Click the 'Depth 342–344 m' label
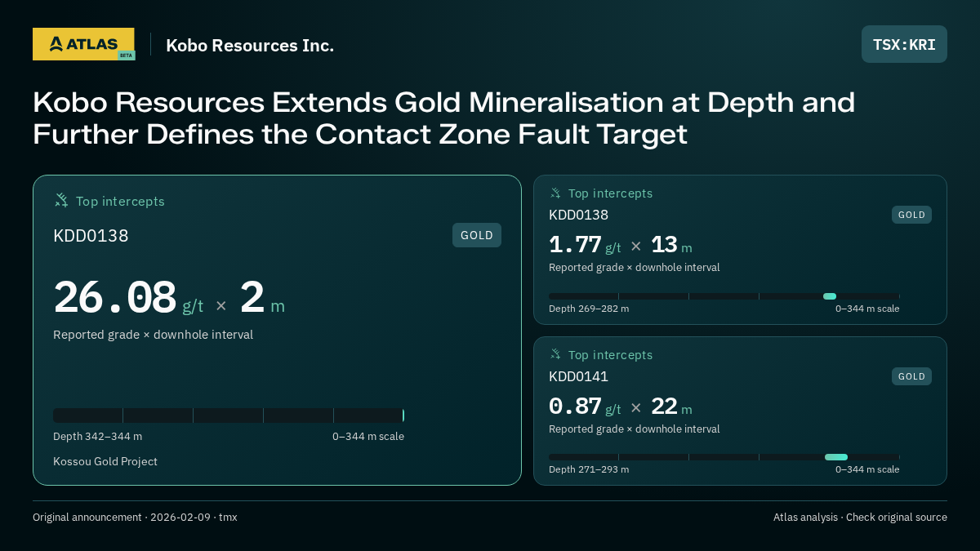This screenshot has width=980, height=551. pyautogui.click(x=97, y=436)
